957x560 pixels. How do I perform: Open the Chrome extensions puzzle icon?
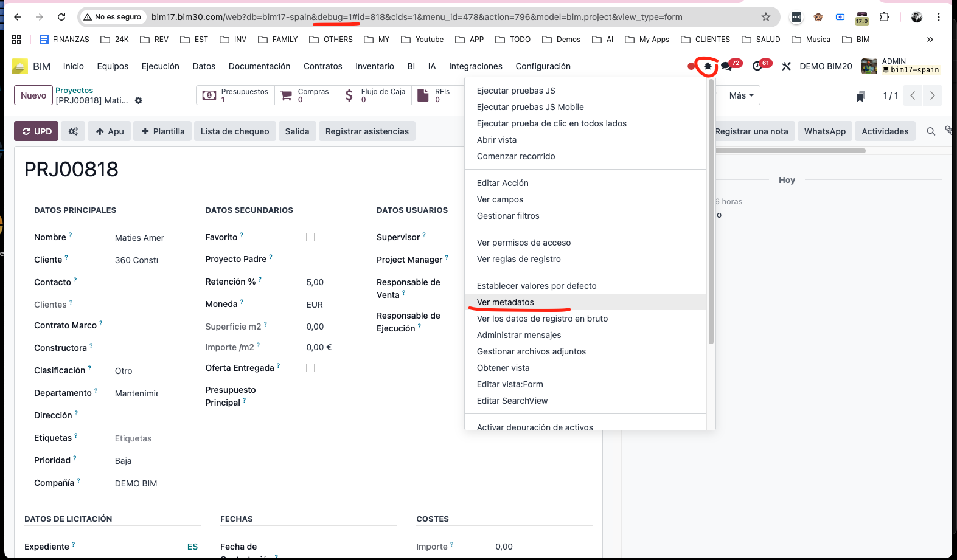(x=885, y=17)
